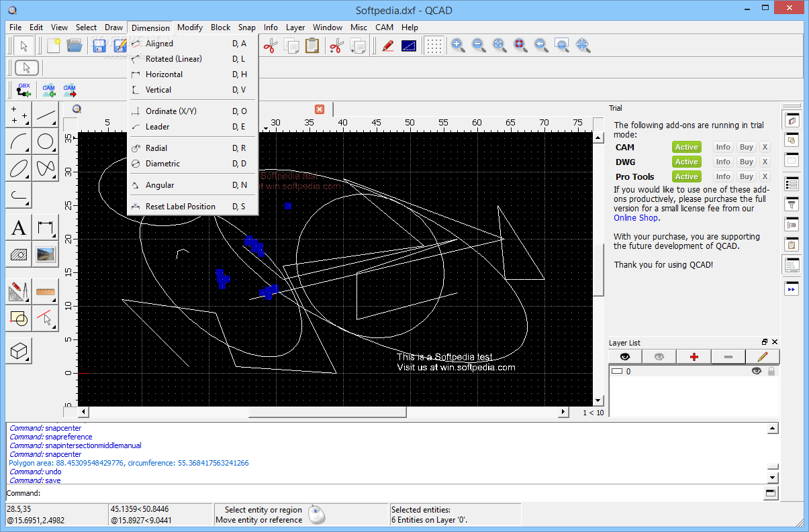This screenshot has width=809, height=532.
Task: Choose Radial dimension entry
Action: (x=193, y=148)
